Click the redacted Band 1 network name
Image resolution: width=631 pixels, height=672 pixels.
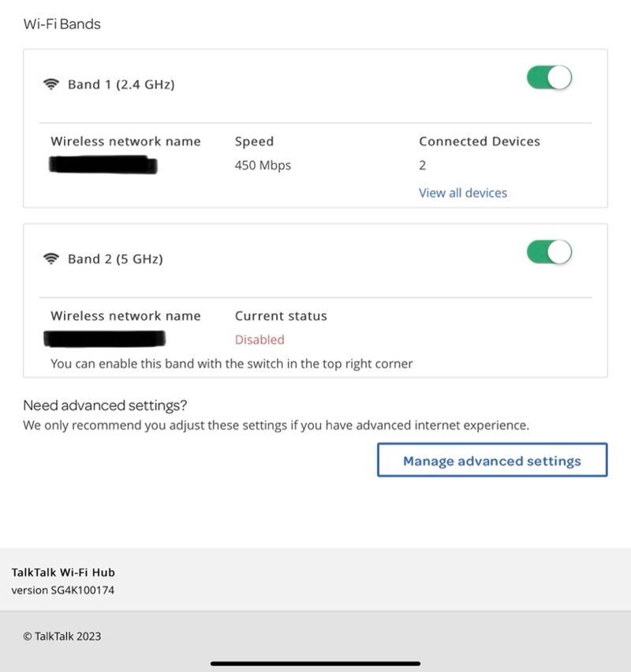pos(103,165)
